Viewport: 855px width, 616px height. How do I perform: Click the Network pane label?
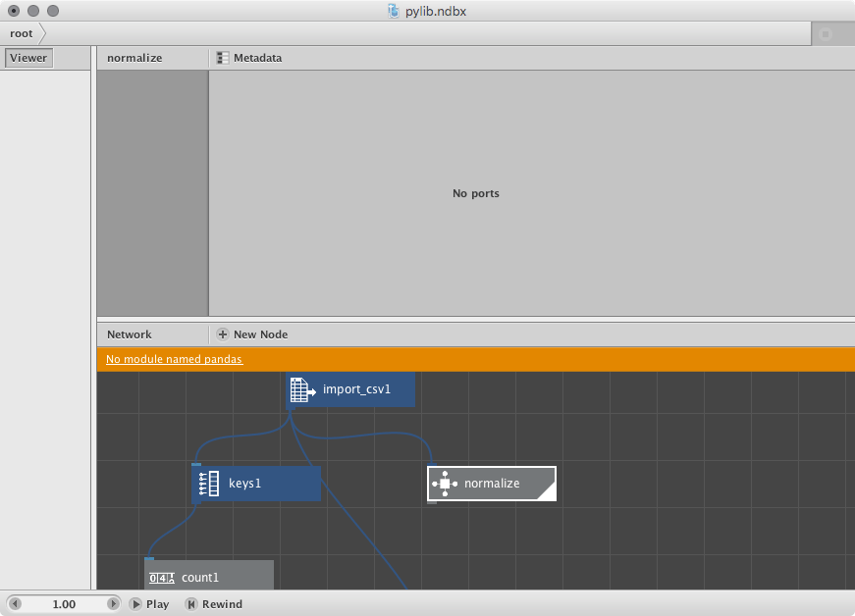click(130, 334)
